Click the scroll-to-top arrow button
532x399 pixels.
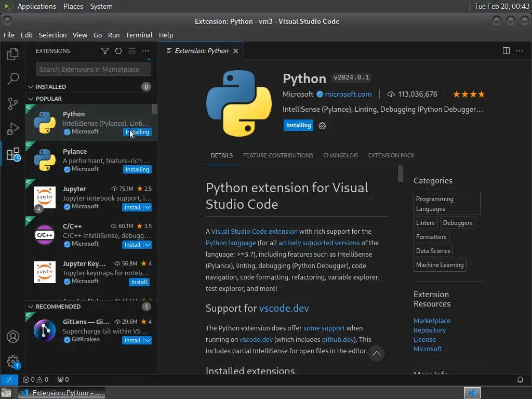(x=376, y=353)
